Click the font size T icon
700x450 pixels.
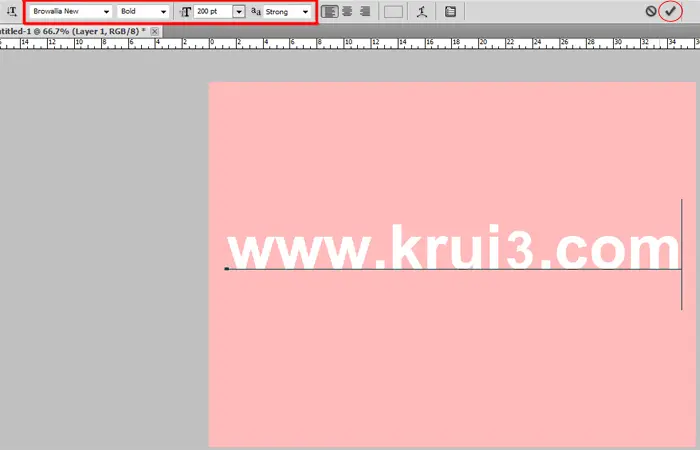pyautogui.click(x=186, y=12)
